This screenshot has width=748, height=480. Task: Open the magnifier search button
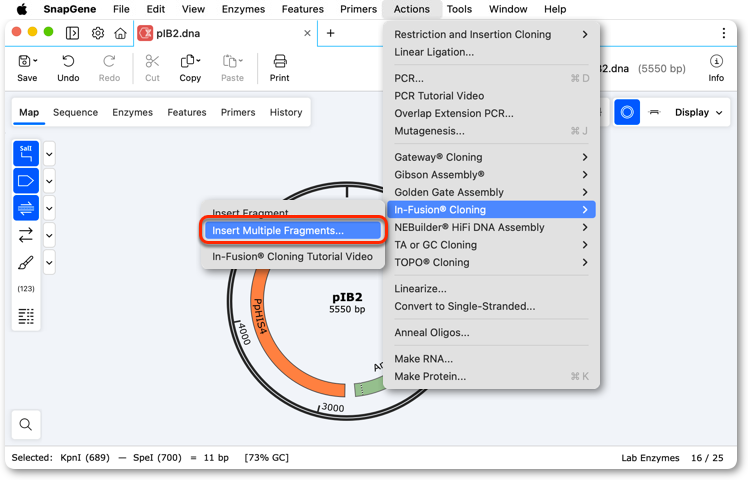pos(26,424)
